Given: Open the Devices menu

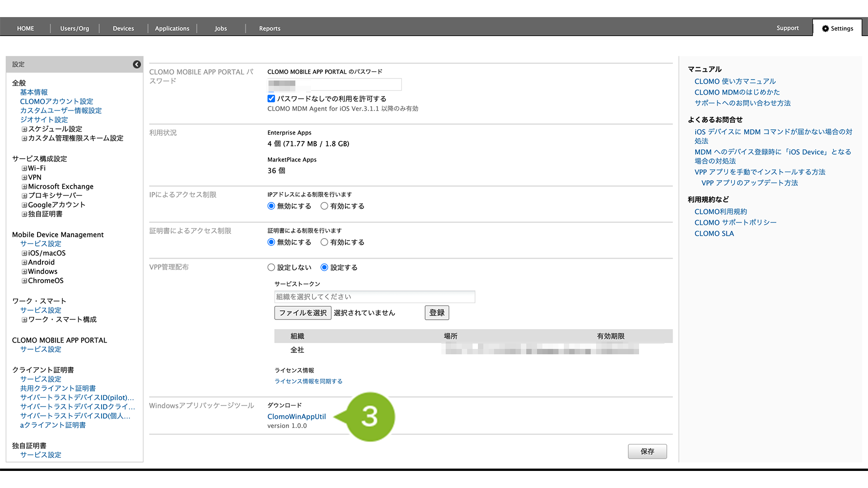Looking at the screenshot, I should (x=123, y=28).
